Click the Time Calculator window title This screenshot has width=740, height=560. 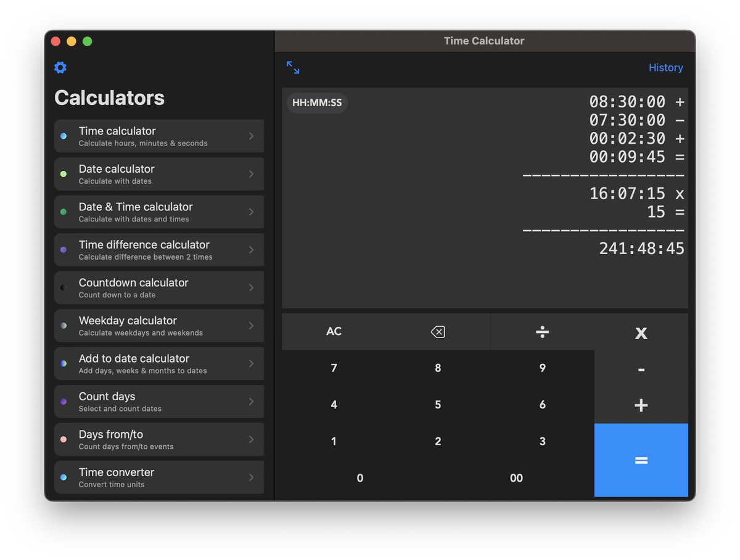tap(484, 41)
